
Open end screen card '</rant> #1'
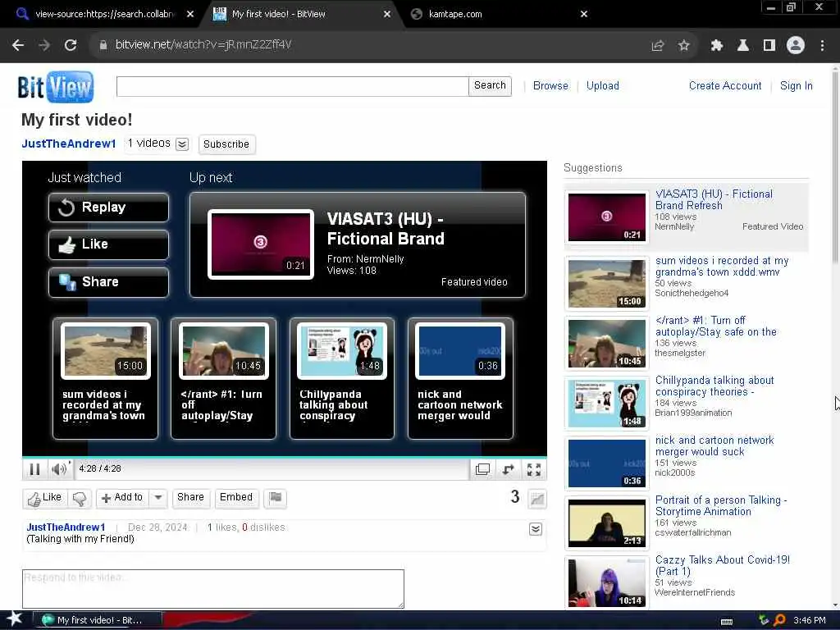(x=223, y=378)
